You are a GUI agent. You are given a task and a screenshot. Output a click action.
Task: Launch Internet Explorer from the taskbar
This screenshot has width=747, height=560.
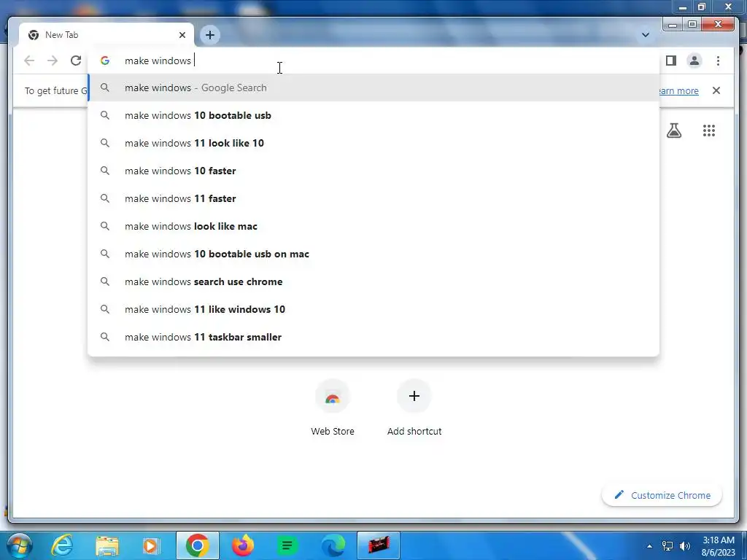coord(63,545)
